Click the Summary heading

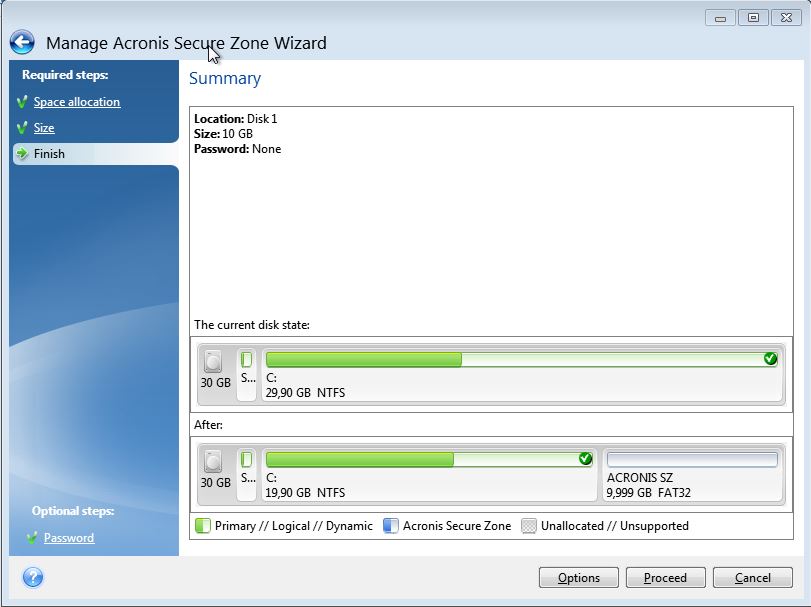point(225,78)
